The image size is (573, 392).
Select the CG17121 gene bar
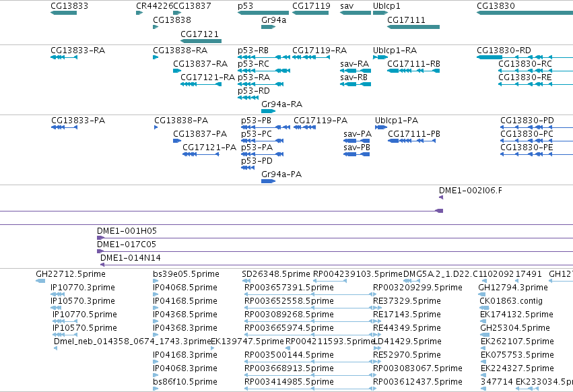click(x=201, y=41)
